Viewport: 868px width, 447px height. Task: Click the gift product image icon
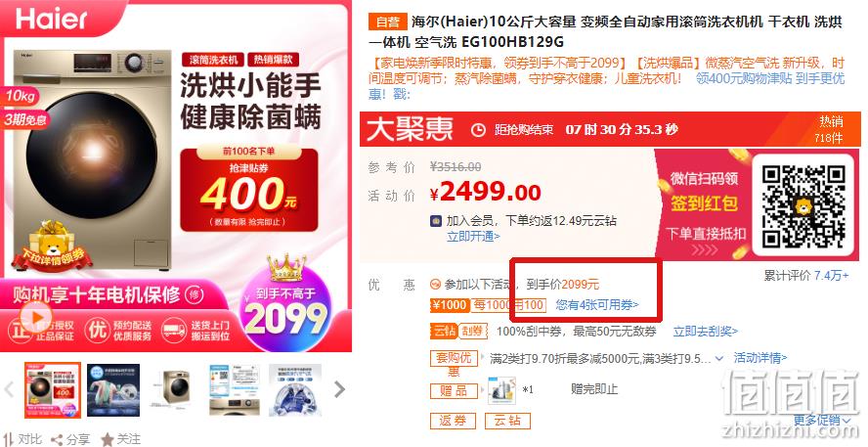tap(501, 390)
